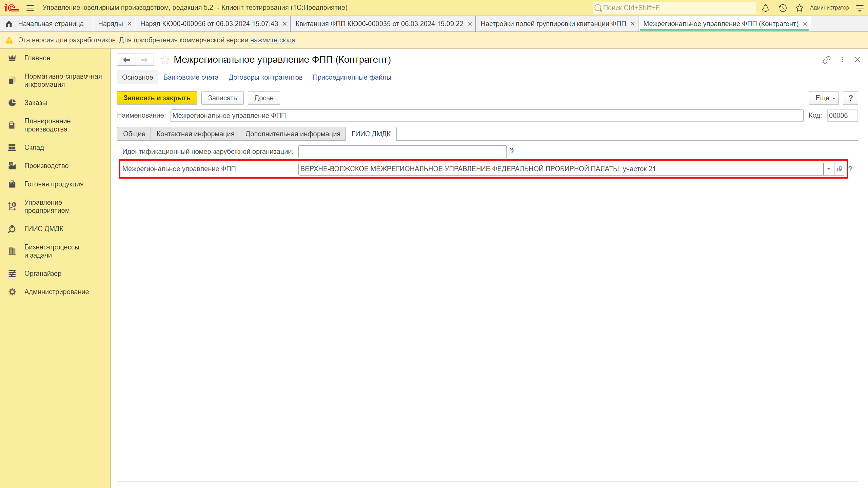Select the ГИИС ДМДК form tab
868x488 pixels.
click(371, 134)
